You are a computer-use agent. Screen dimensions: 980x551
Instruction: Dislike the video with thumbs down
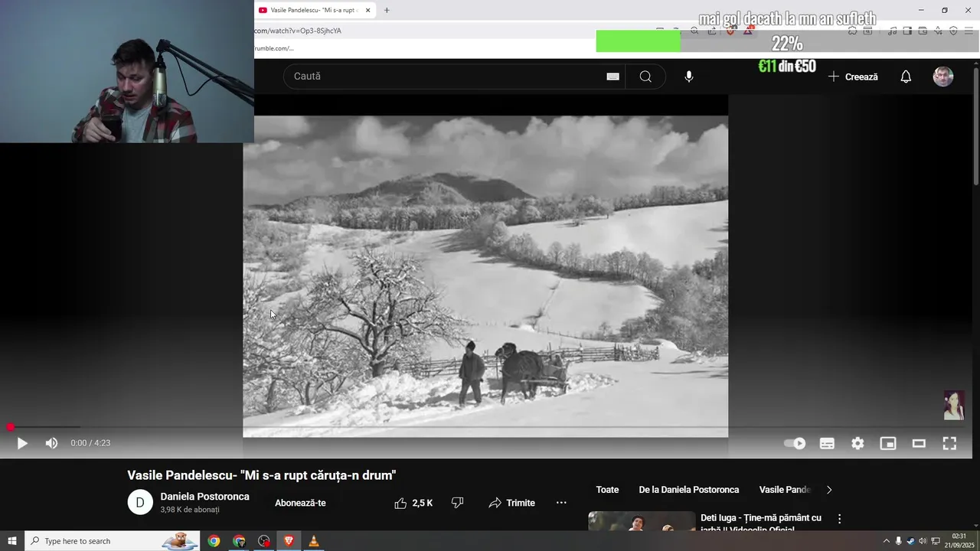pos(457,503)
